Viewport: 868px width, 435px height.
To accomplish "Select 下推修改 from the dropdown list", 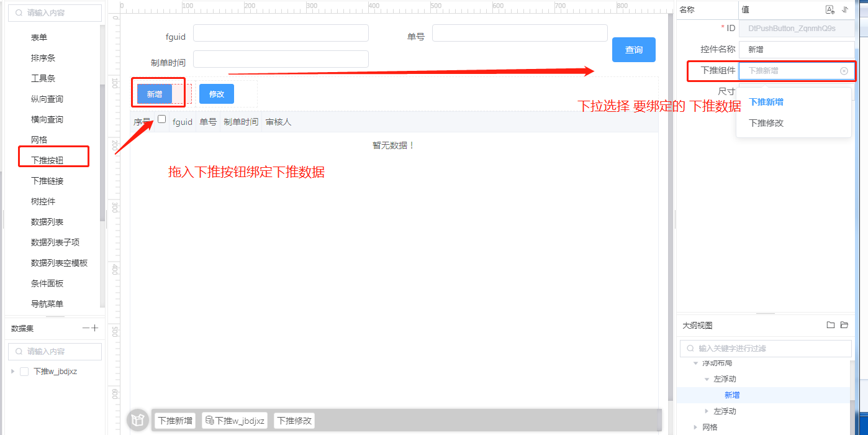I will coord(766,123).
